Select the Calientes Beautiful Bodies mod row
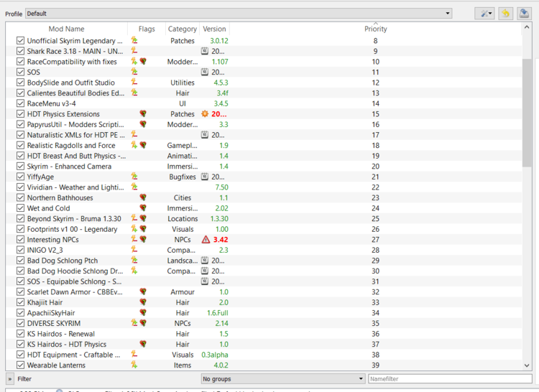 point(264,93)
